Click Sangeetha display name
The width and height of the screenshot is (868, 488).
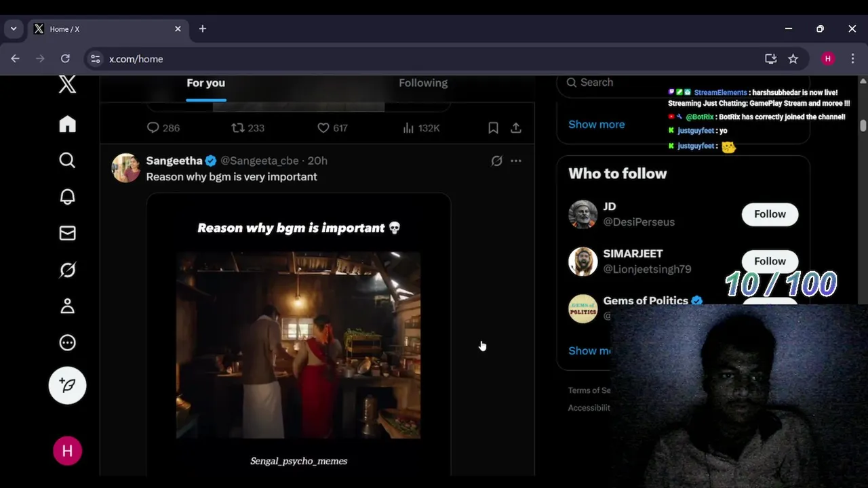click(x=174, y=161)
